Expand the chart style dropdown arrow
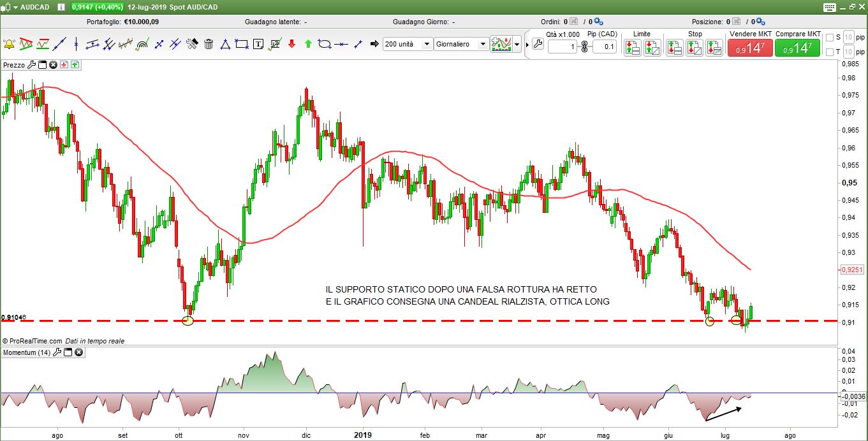 517,44
